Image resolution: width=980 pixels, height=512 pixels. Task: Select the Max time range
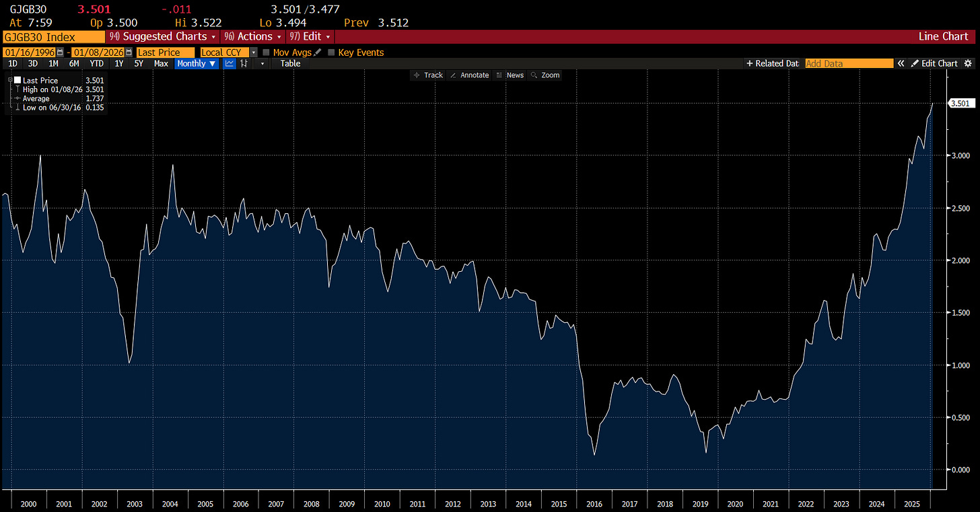coord(161,63)
